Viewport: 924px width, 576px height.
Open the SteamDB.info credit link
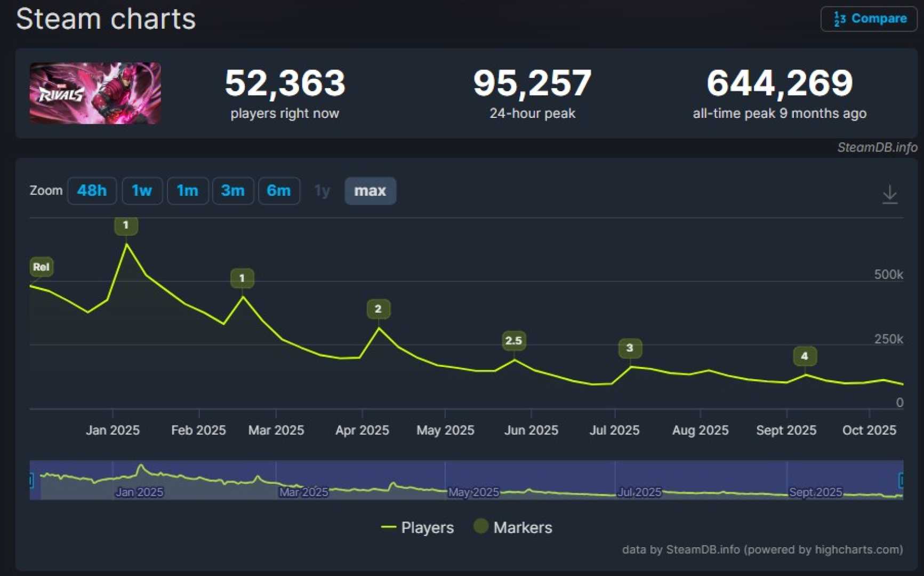[877, 147]
